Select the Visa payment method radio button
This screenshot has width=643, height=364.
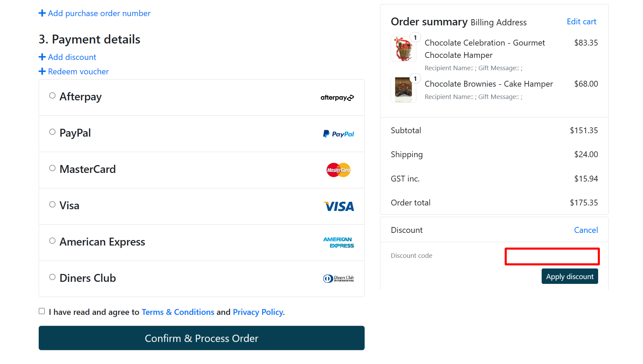coord(52,204)
